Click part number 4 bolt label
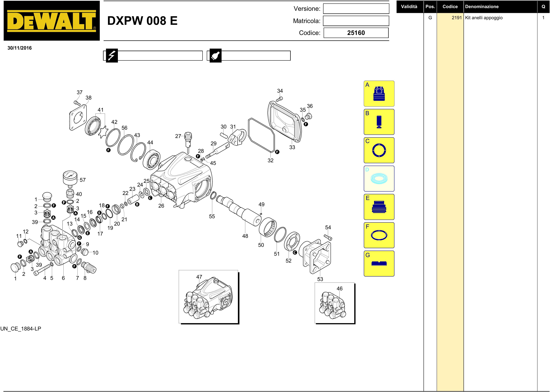This screenshot has width=550, height=392. (45, 278)
